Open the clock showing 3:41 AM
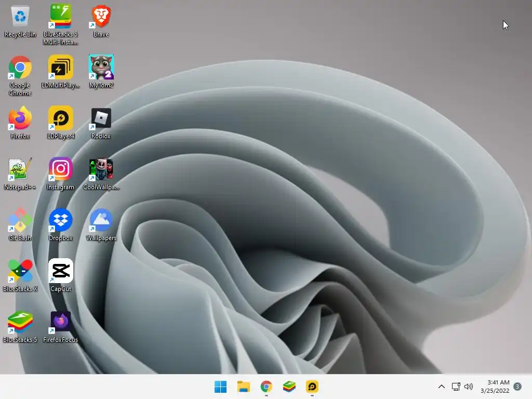This screenshot has width=532, height=399. point(495,387)
